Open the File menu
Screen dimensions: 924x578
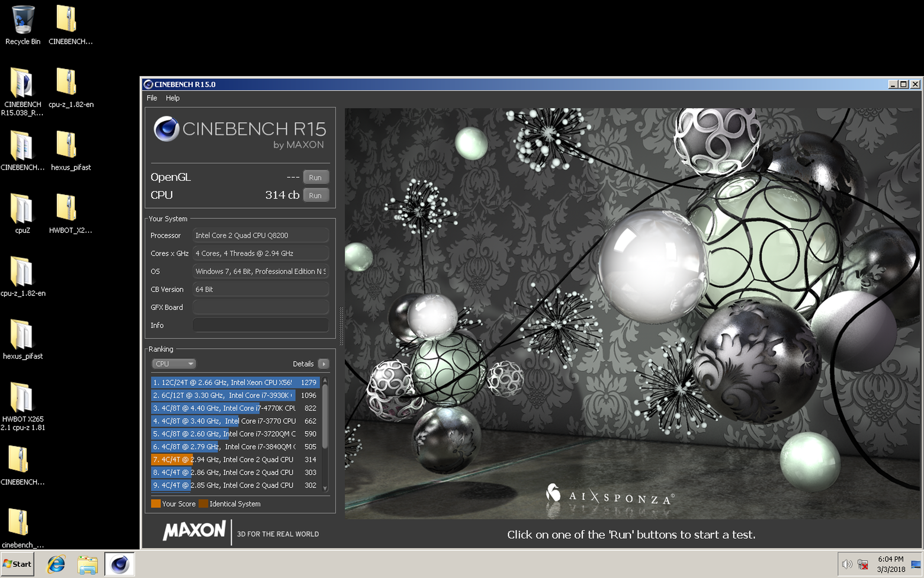[x=152, y=98]
